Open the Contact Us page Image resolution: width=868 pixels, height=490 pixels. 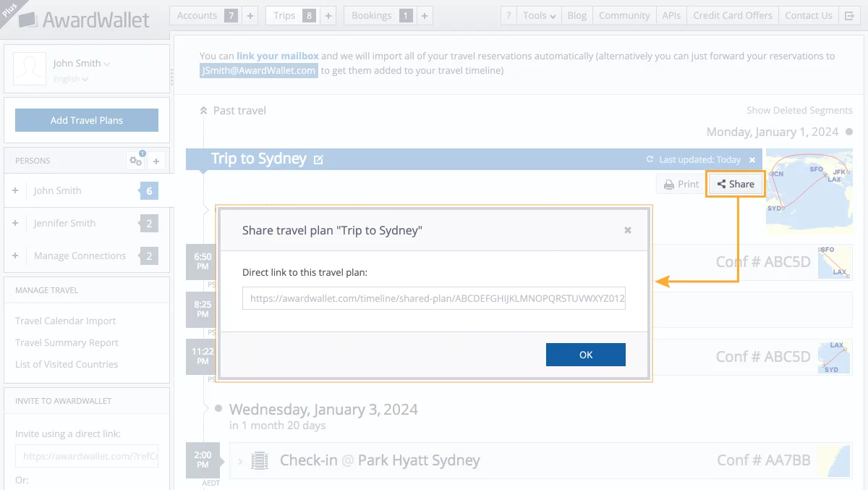click(809, 15)
